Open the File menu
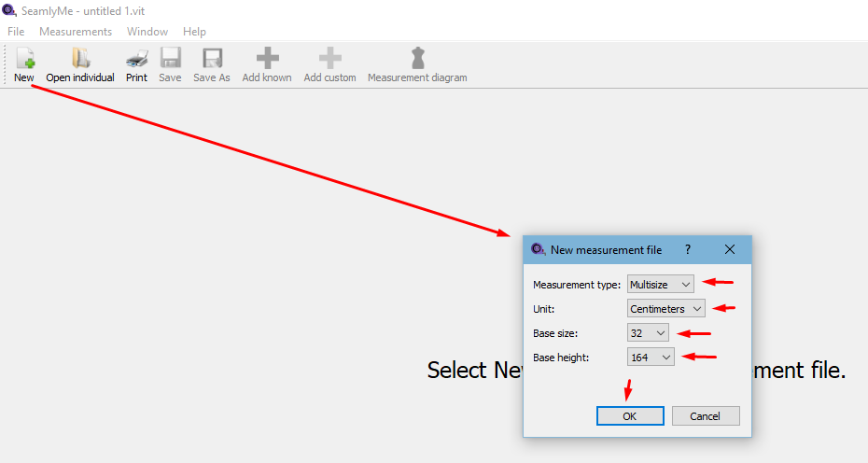The image size is (868, 463). (x=16, y=32)
